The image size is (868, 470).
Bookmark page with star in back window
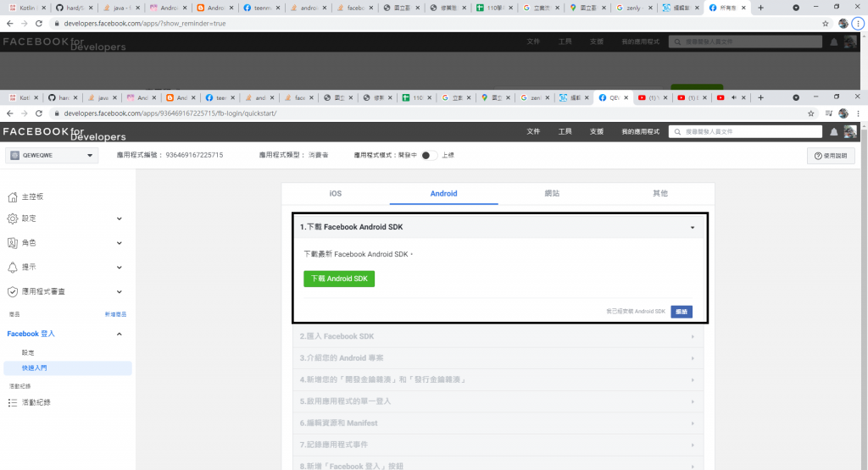point(826,24)
